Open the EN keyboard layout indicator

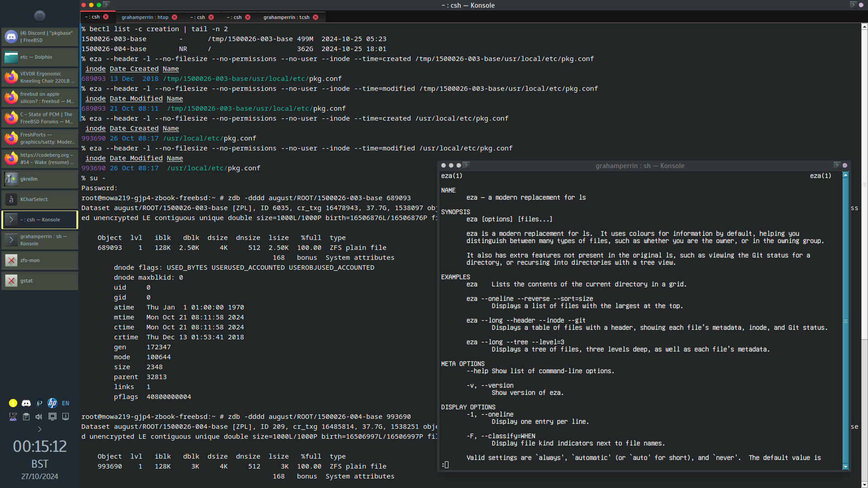(x=66, y=403)
